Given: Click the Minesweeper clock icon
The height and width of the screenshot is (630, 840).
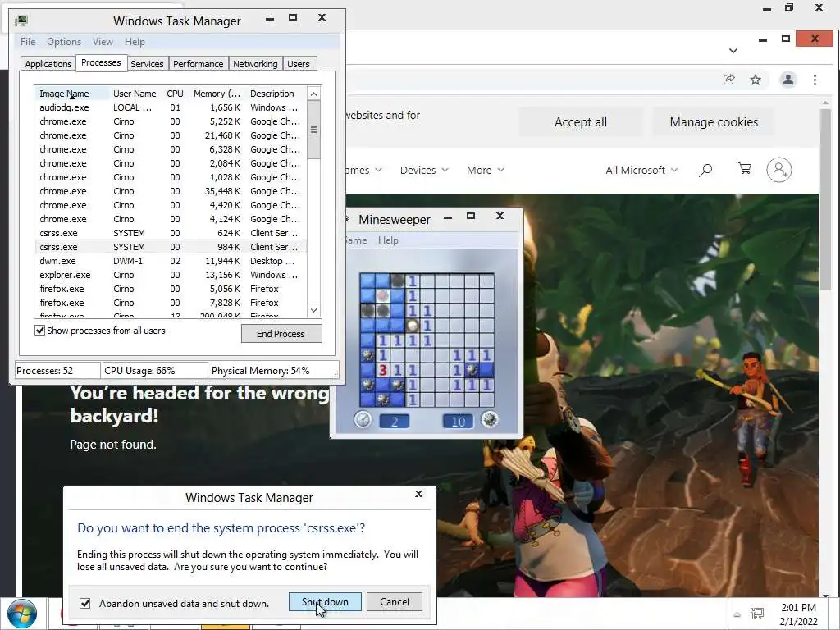Looking at the screenshot, I should point(363,420).
